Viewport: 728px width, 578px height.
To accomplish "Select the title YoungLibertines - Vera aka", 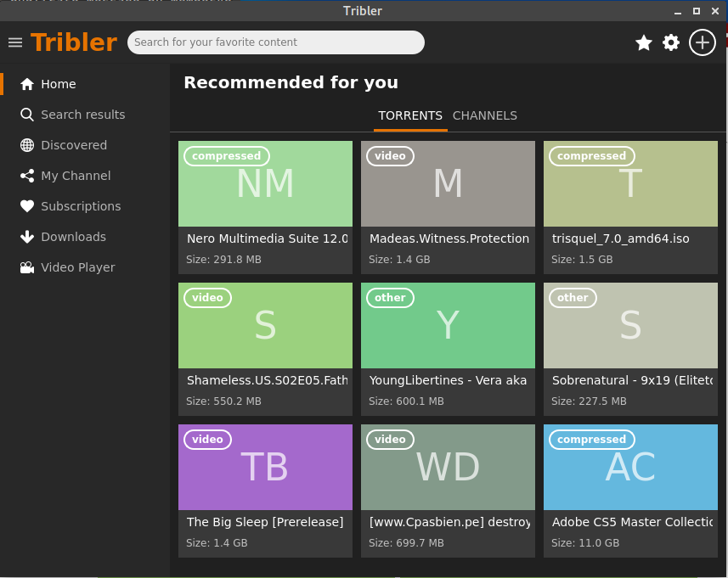I will [448, 380].
